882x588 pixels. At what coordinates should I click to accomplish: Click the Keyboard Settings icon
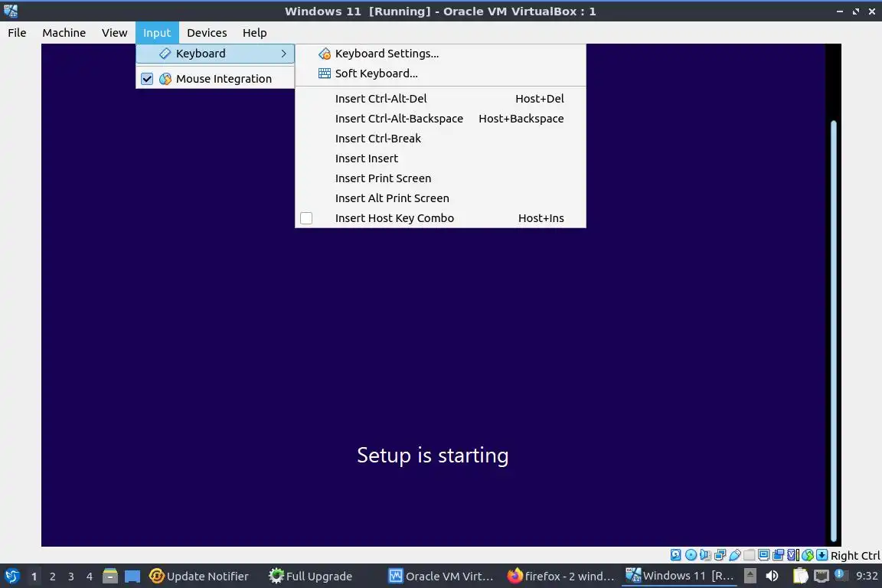point(324,54)
